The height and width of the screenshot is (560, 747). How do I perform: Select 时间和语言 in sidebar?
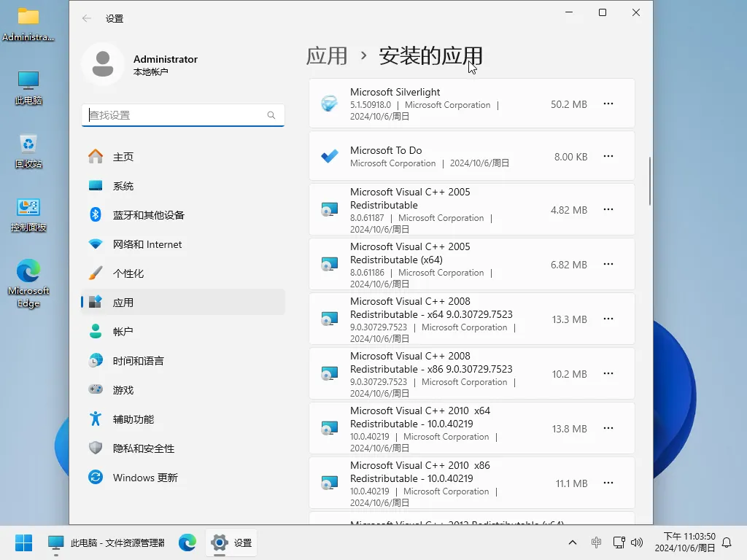[96, 360]
